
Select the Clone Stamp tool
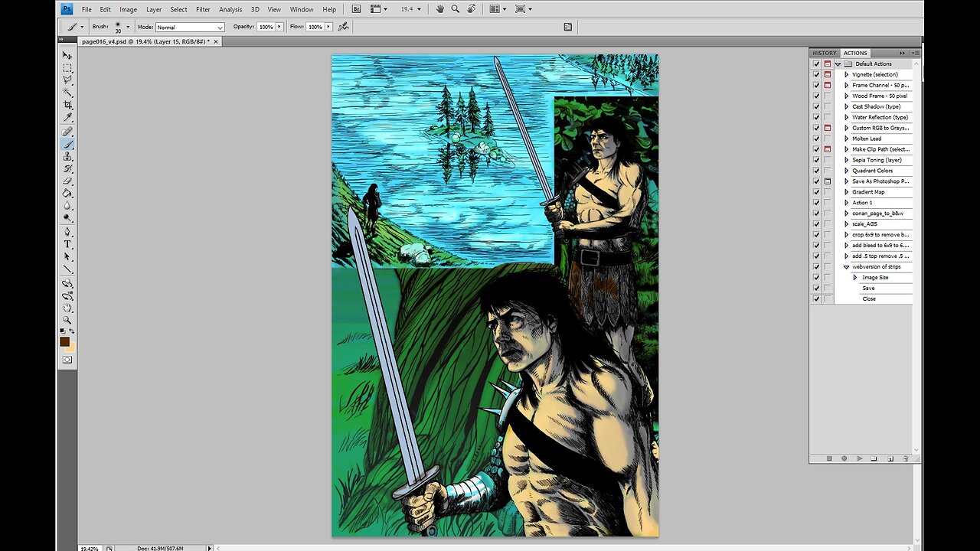pyautogui.click(x=67, y=156)
